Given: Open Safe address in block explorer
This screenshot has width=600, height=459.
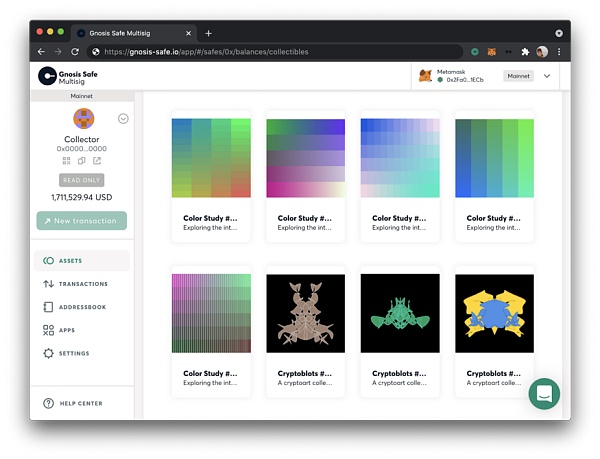Looking at the screenshot, I should point(96,160).
